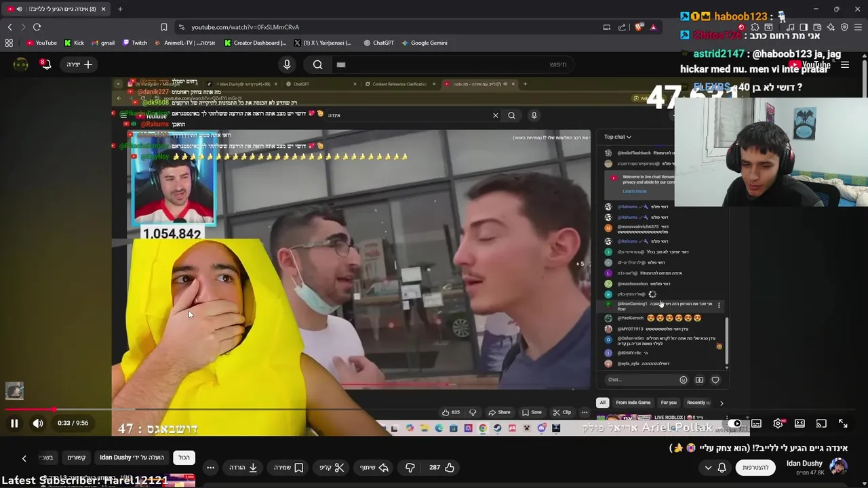Click the red video progress bar

pos(29,409)
